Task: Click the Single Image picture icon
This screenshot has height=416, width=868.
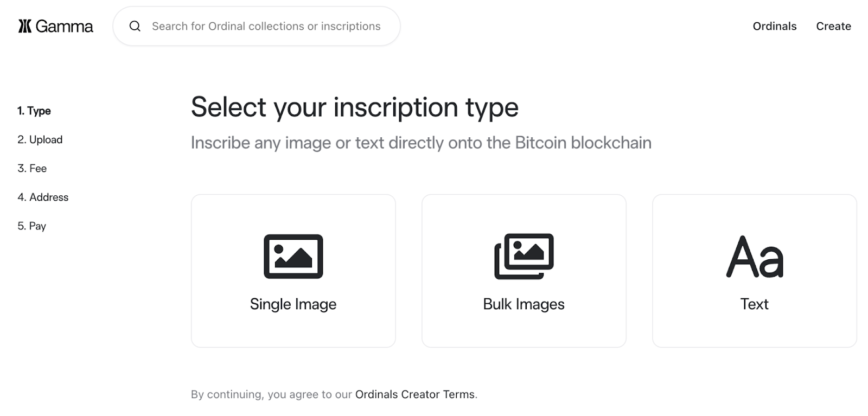Action: click(293, 256)
